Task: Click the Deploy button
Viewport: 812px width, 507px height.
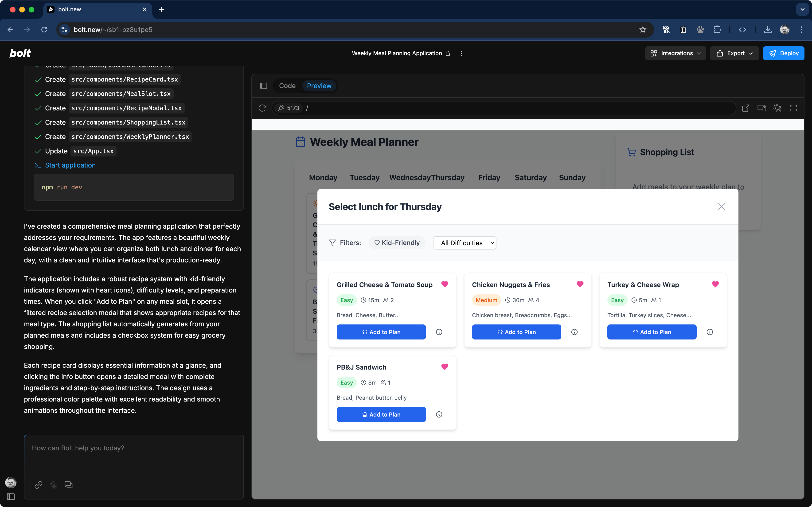Action: tap(784, 53)
